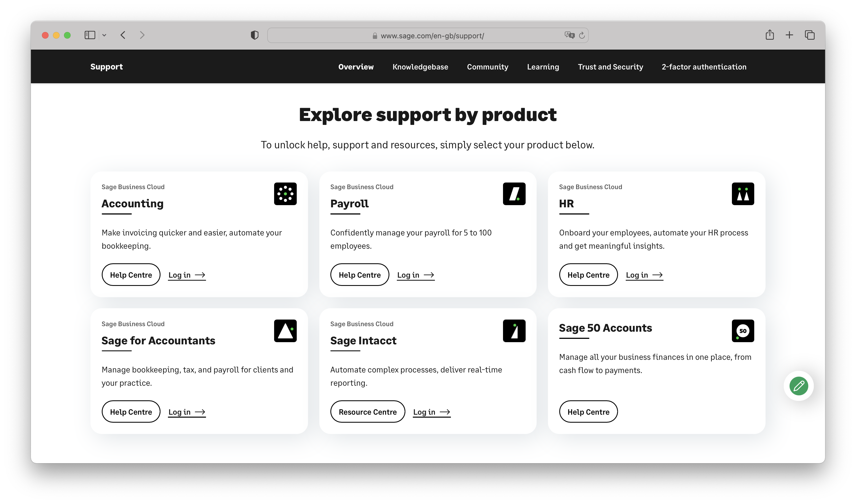
Task: Click the HR product people icon
Action: [x=743, y=194]
